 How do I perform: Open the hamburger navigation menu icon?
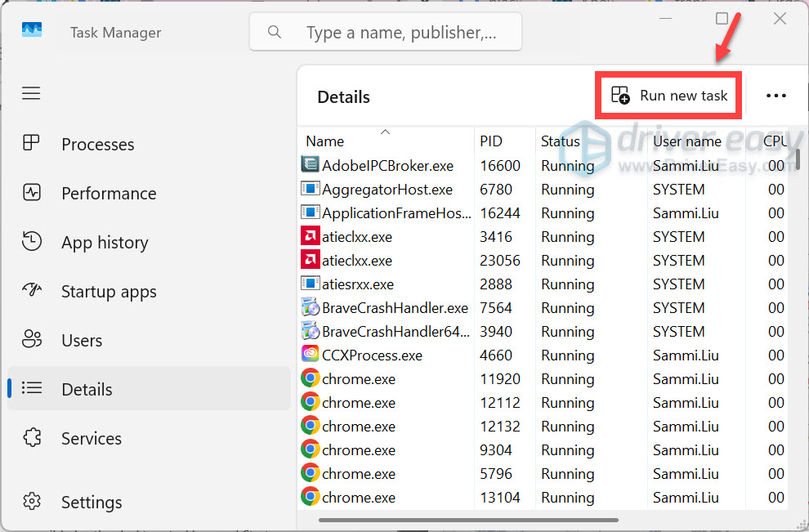point(31,93)
